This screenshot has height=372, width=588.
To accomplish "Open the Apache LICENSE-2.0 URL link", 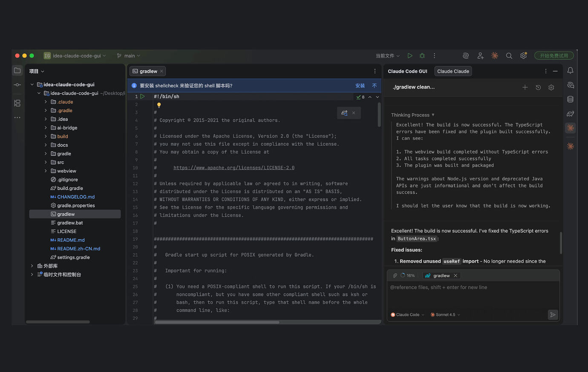I will click(234, 168).
